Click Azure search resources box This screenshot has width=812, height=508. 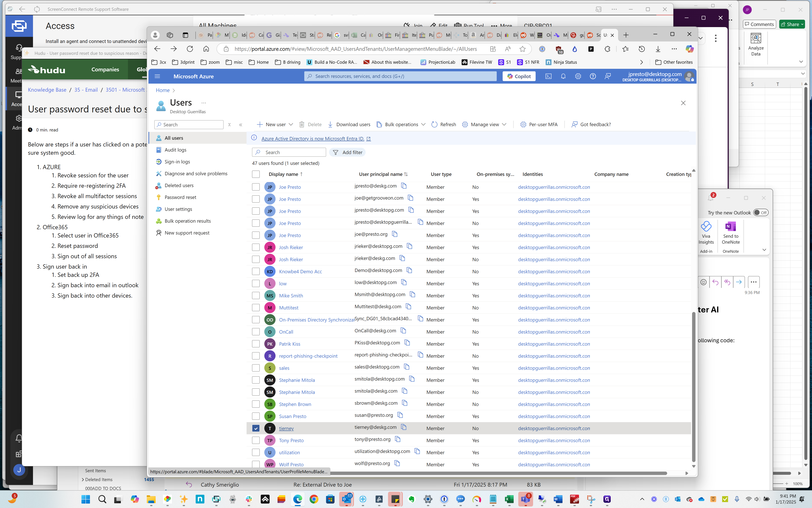point(400,76)
